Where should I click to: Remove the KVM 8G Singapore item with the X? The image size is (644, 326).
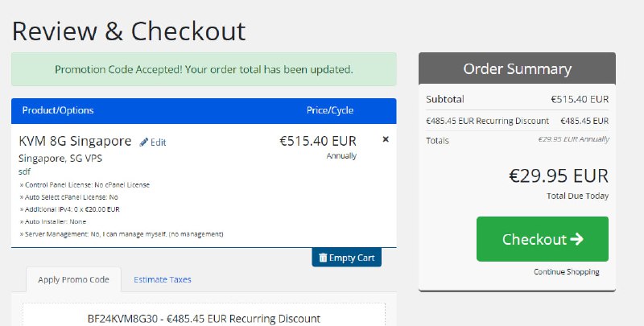pyautogui.click(x=386, y=139)
